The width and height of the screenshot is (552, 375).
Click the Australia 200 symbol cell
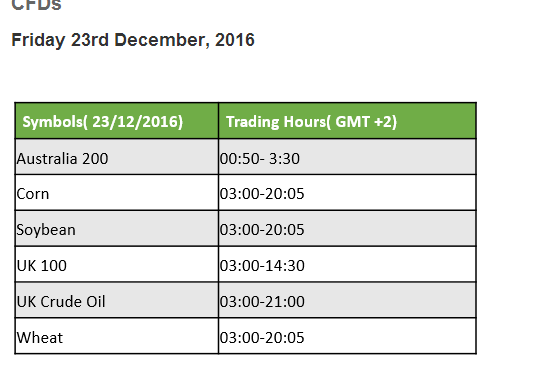[x=117, y=157]
